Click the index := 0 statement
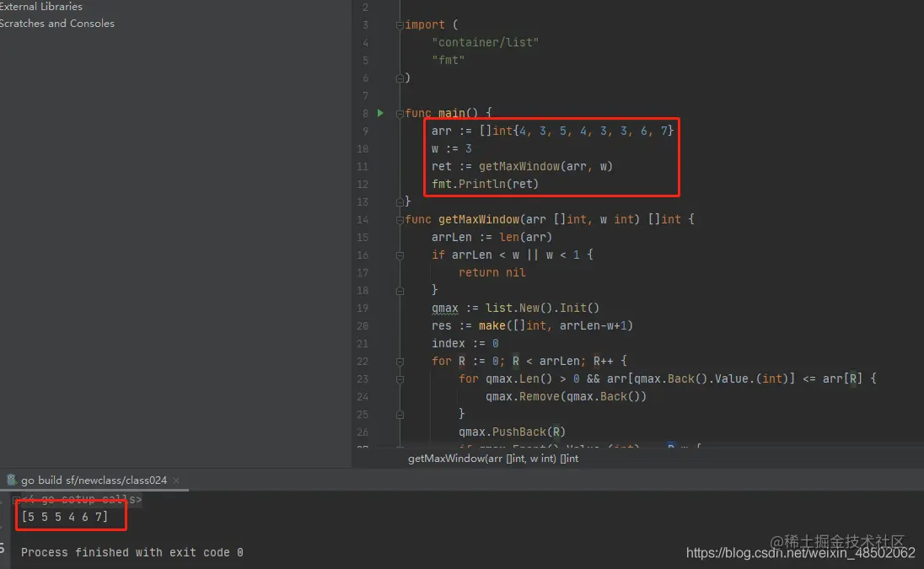This screenshot has width=924, height=569. click(465, 343)
